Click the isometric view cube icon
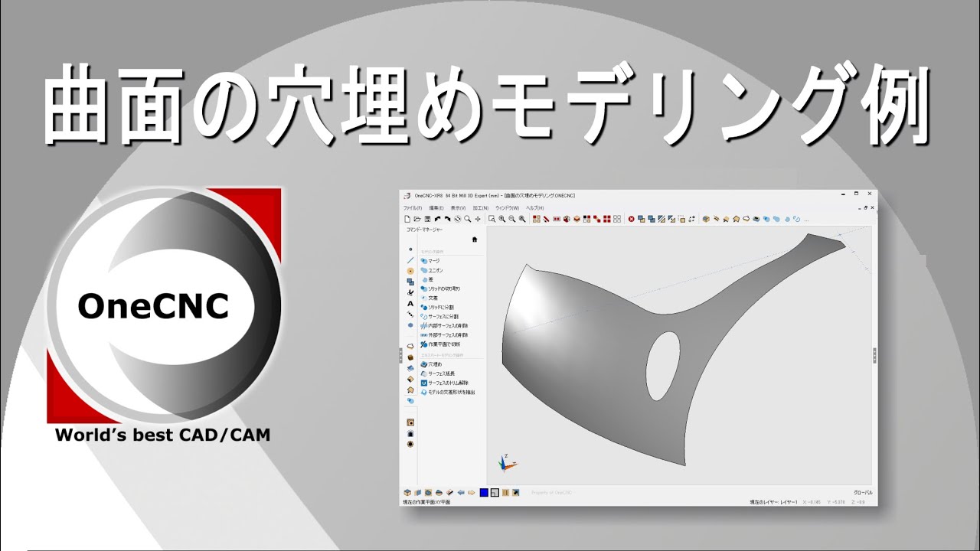The image size is (980, 551). [x=407, y=492]
